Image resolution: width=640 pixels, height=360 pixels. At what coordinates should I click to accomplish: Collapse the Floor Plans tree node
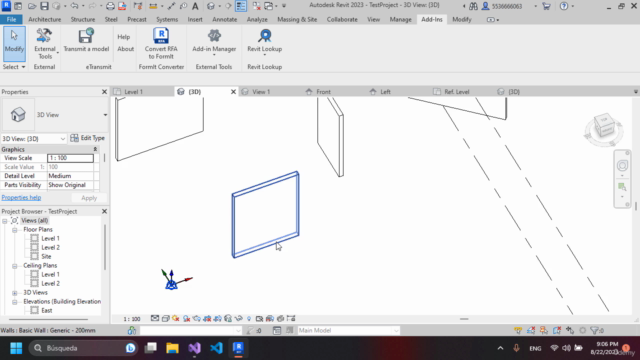[15, 230]
